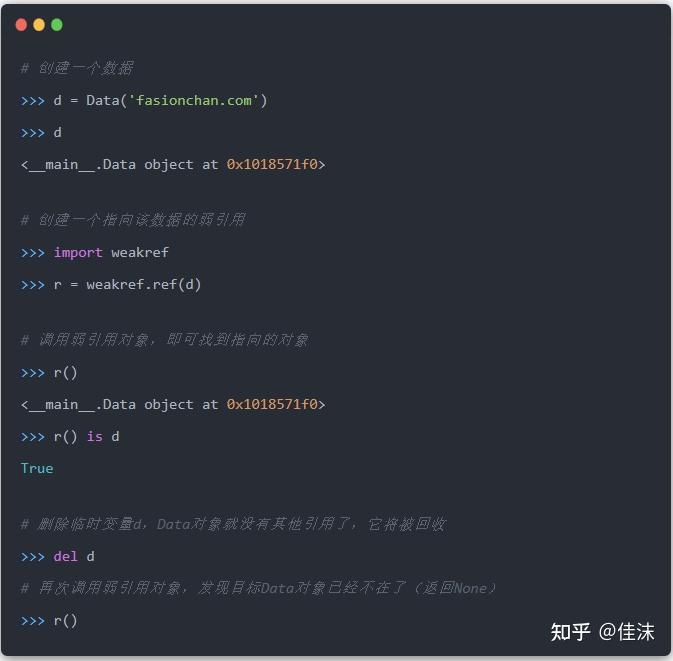Viewport: 673px width, 661px height.
Task: Click the r() call directly below 调用弱引用对象 comment
Action: [x=66, y=373]
